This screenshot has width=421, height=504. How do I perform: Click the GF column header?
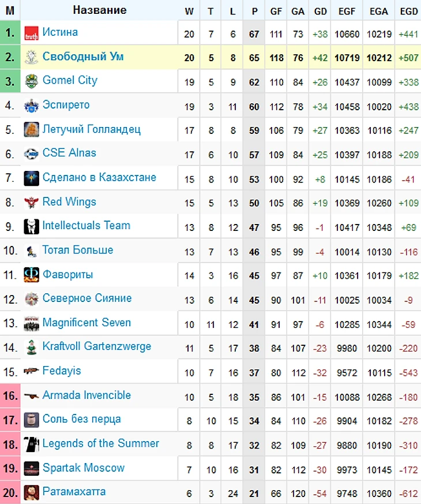pyautogui.click(x=276, y=11)
